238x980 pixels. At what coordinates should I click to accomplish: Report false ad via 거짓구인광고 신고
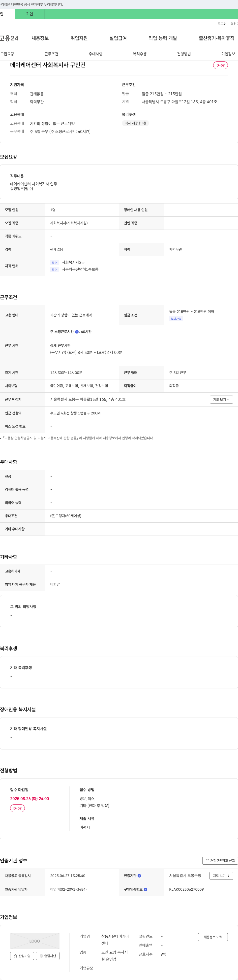pyautogui.click(x=220, y=861)
